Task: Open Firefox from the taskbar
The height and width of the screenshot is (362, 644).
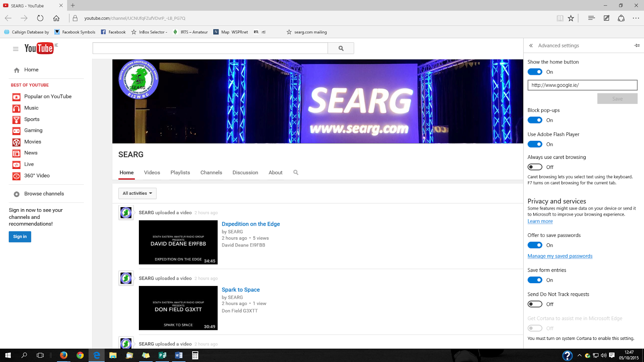Action: pos(64,355)
